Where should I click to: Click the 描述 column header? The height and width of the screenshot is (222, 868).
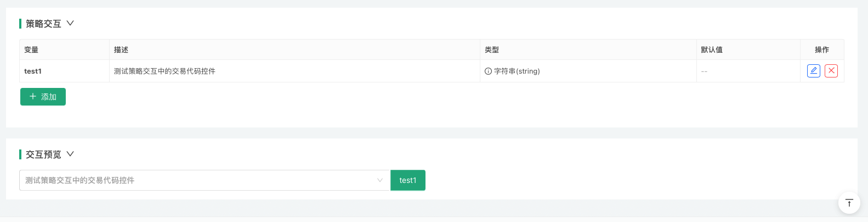tap(121, 50)
